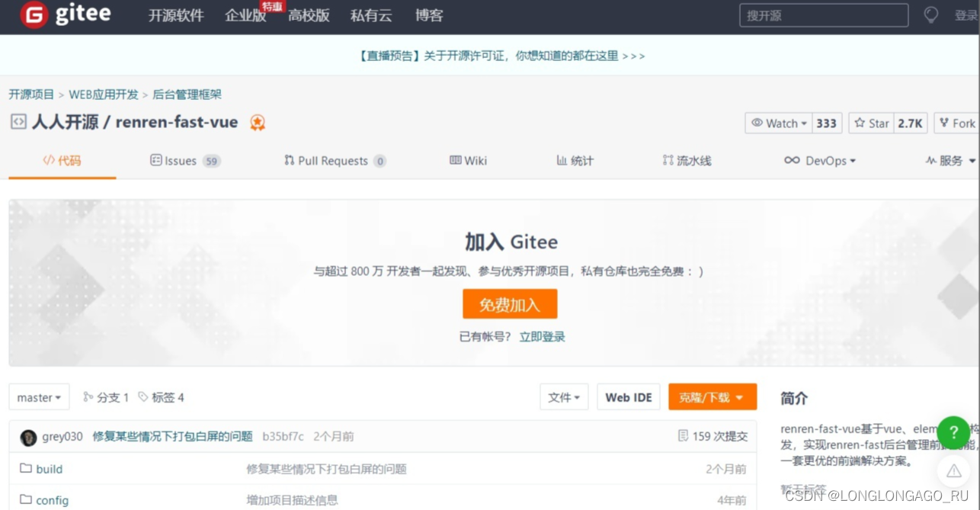Click the green help question mark button
The height and width of the screenshot is (510, 980).
[x=953, y=432]
